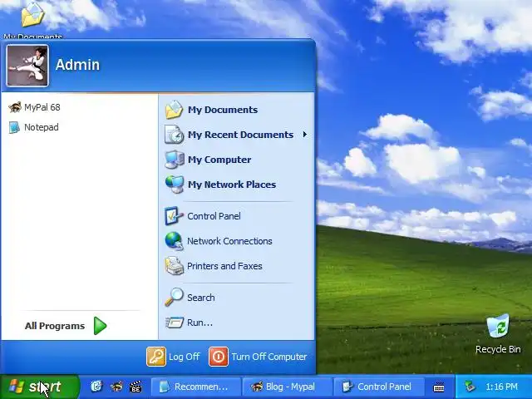Screen dimensions: 532x399
Task: Click the first Quick Launch icon
Action: click(96, 387)
